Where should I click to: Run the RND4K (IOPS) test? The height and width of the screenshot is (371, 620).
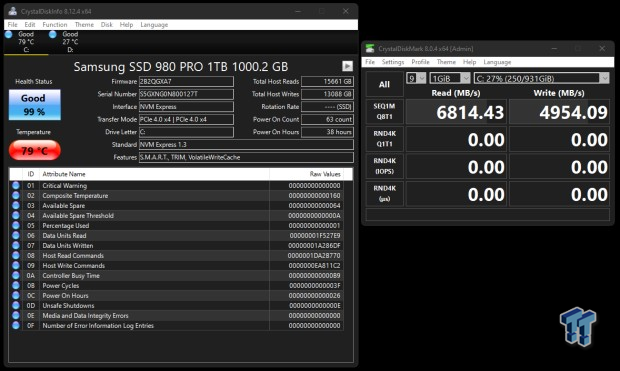[384, 166]
